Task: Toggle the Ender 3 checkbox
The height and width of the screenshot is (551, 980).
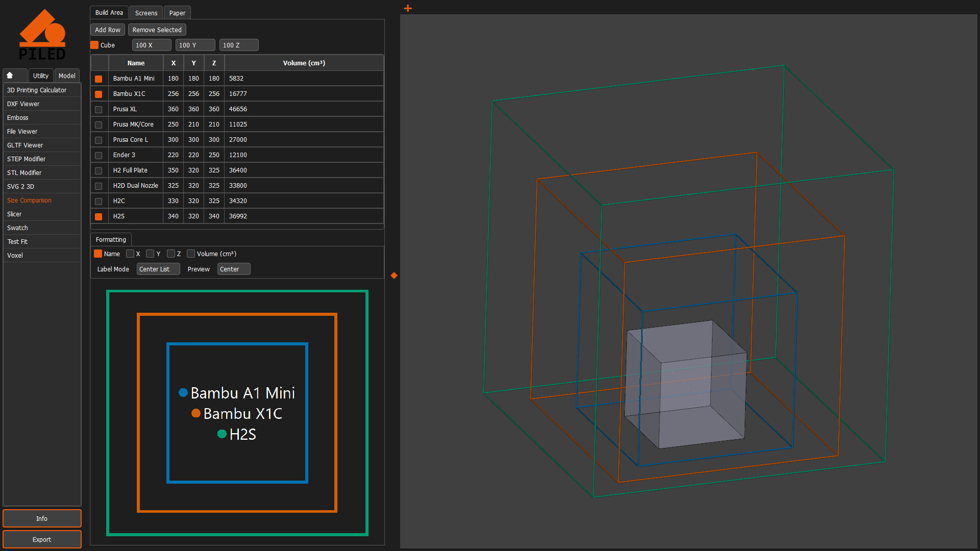Action: pyautogui.click(x=99, y=155)
